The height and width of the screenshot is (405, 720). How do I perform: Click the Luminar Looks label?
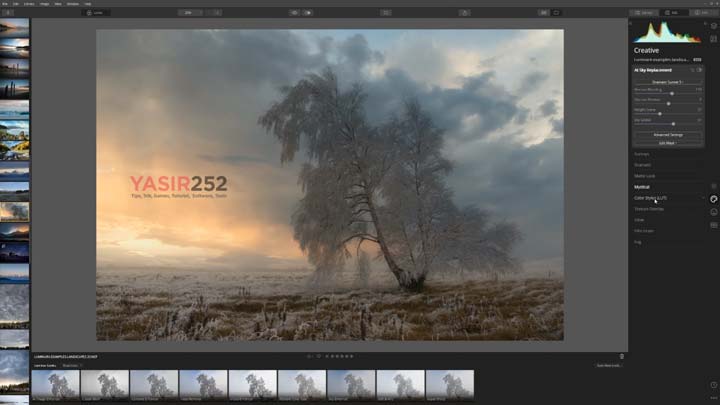[x=45, y=366]
